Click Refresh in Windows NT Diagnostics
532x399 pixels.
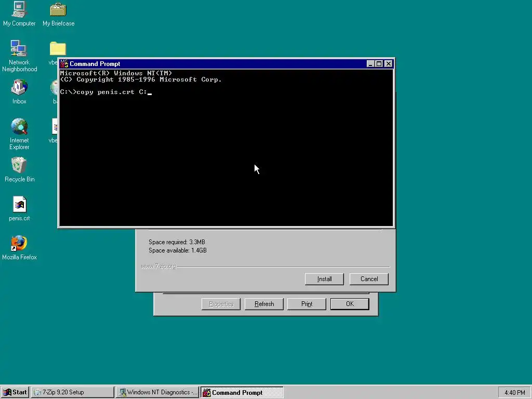pos(264,304)
